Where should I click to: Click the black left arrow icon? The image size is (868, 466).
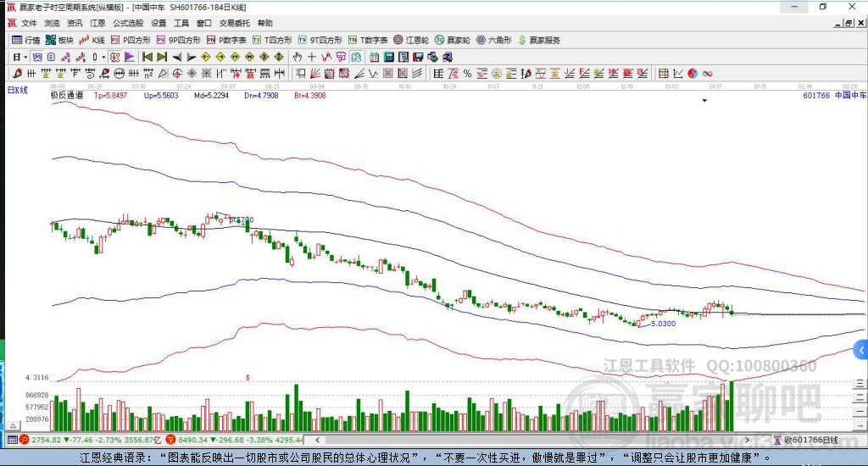(x=176, y=57)
